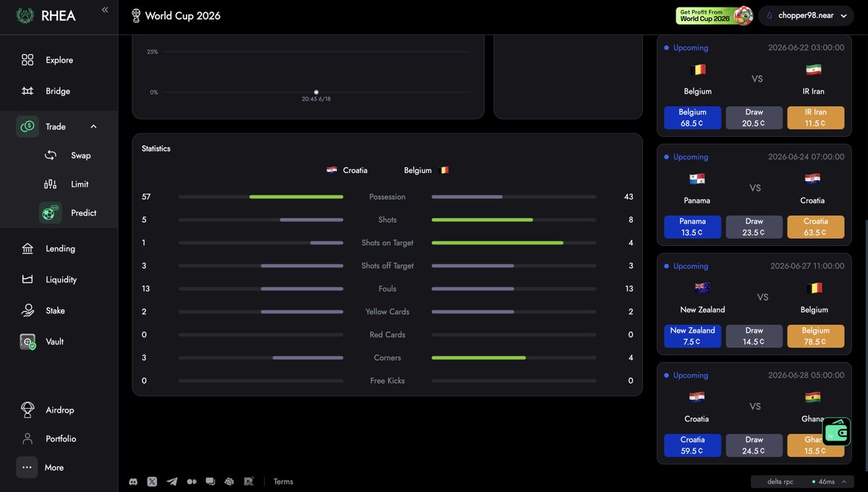Collapse the sidebar with double chevron
868x492 pixels.
click(x=105, y=10)
